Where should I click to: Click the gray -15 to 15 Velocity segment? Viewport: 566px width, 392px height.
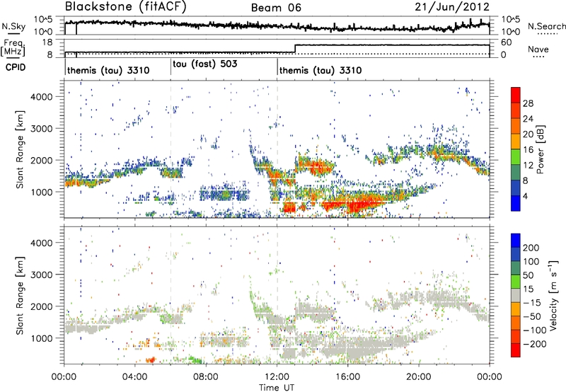pos(516,295)
